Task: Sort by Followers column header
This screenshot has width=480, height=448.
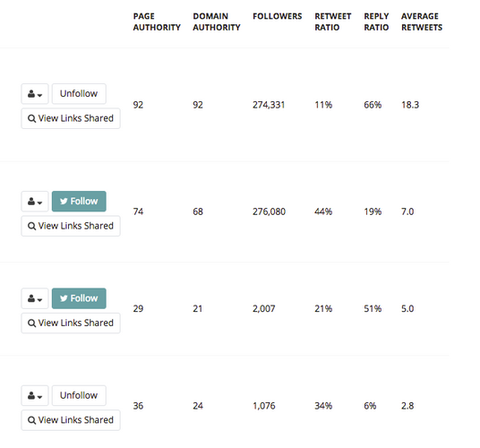Action: (x=278, y=16)
